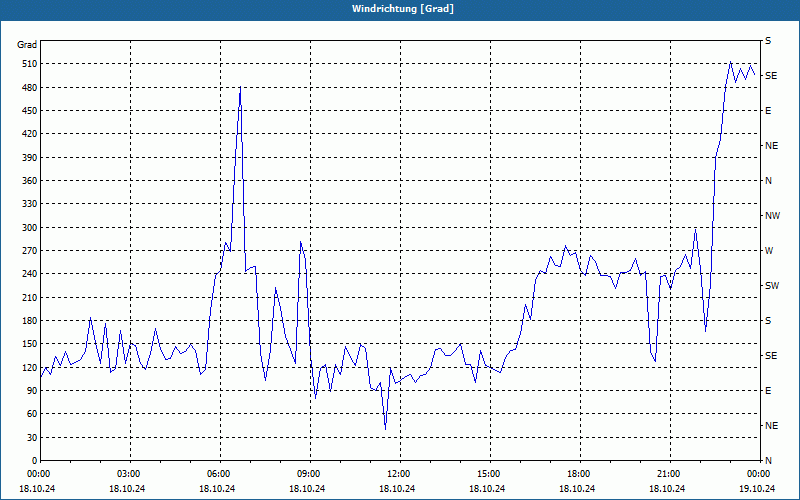The width and height of the screenshot is (800, 500).
Task: Select the 18:00 time axis label
Action: pos(580,474)
